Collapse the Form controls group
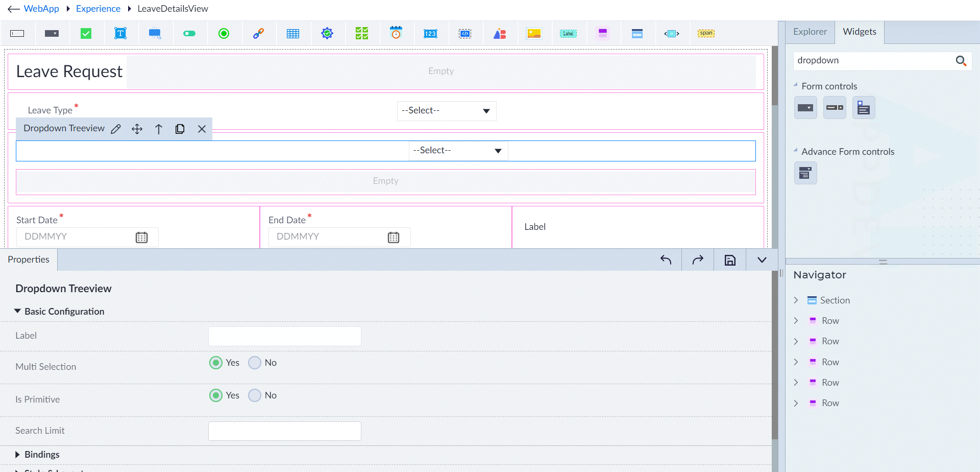Image resolution: width=980 pixels, height=472 pixels. click(x=796, y=85)
